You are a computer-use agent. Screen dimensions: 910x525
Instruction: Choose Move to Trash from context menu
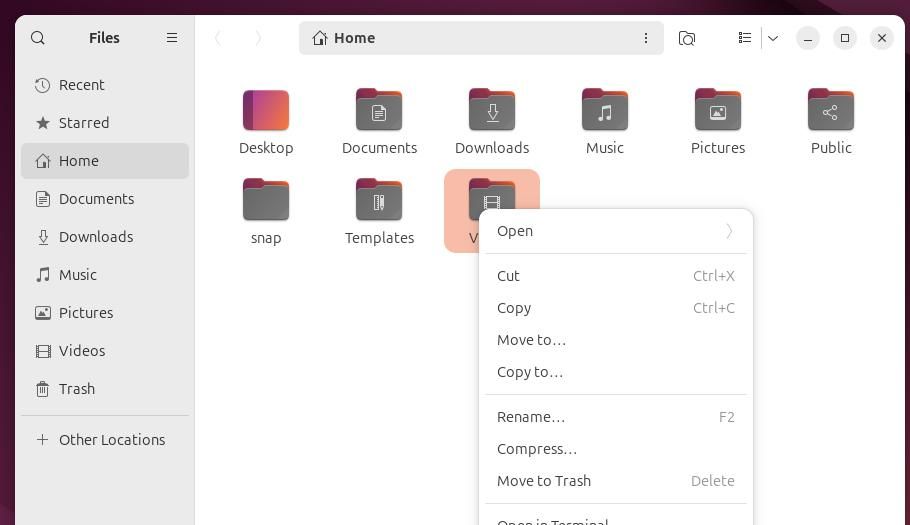pos(616,481)
